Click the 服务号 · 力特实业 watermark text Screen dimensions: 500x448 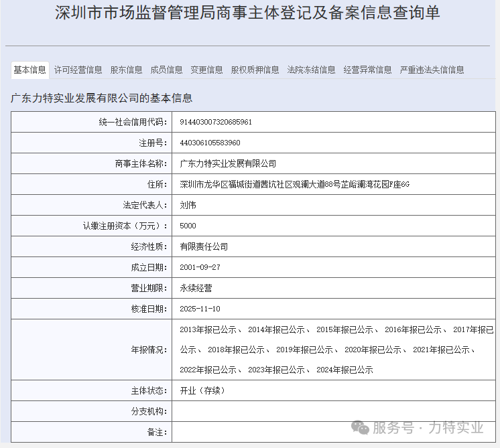428,428
